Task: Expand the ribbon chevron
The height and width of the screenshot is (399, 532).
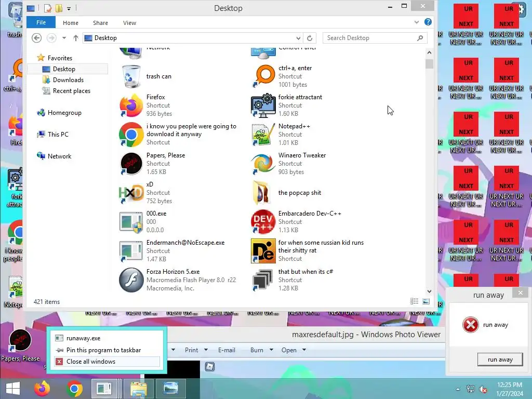Action: pyautogui.click(x=417, y=22)
